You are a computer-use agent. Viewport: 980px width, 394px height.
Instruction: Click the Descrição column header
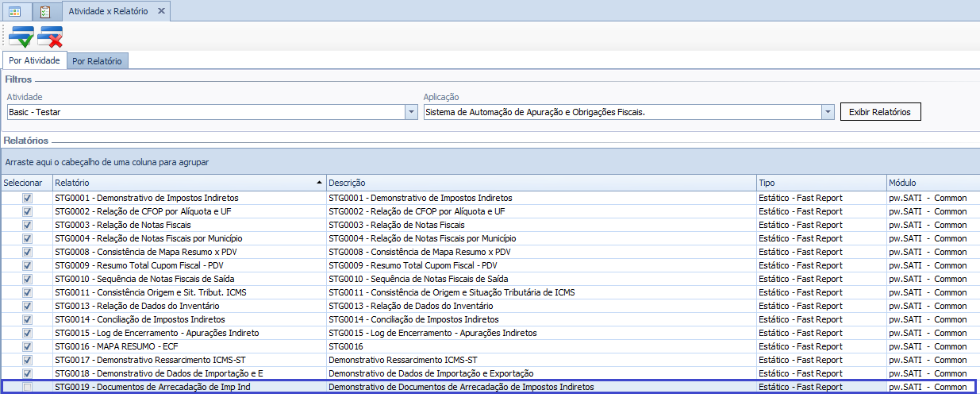click(x=540, y=183)
